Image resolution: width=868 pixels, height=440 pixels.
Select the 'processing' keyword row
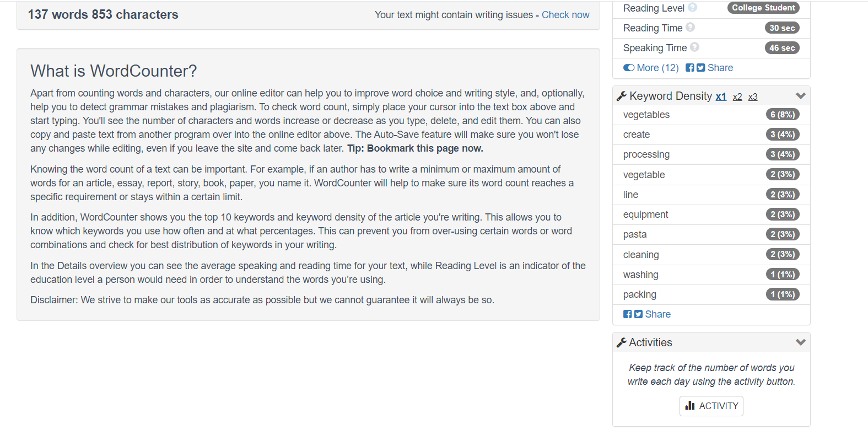(x=711, y=154)
